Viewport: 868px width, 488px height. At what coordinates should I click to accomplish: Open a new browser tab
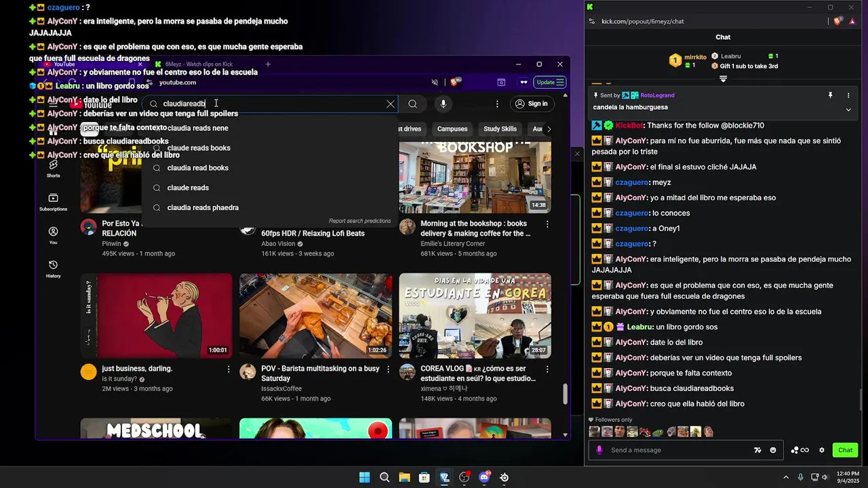click(x=268, y=64)
